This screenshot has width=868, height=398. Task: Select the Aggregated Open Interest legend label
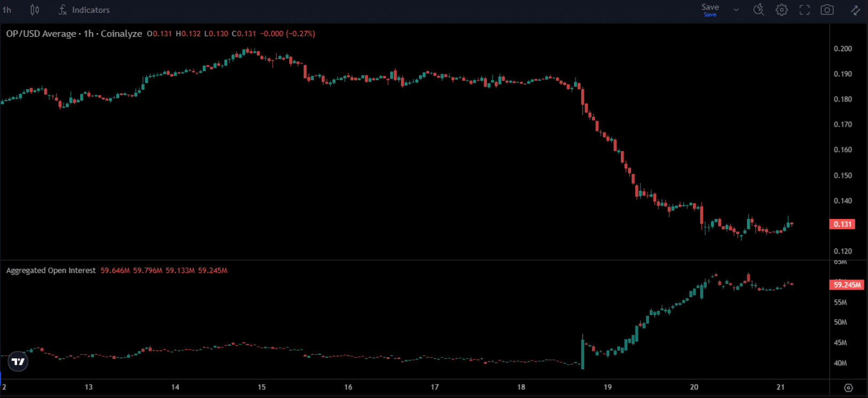[x=51, y=270]
